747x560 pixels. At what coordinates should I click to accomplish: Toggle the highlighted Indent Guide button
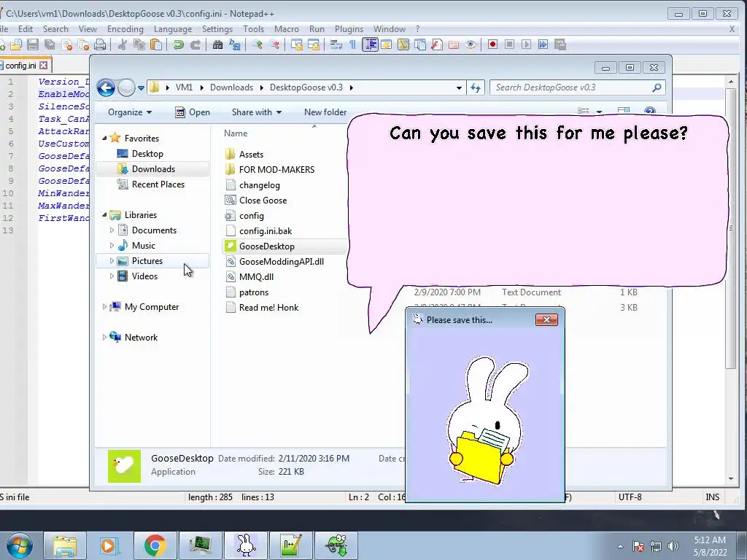pyautogui.click(x=370, y=44)
